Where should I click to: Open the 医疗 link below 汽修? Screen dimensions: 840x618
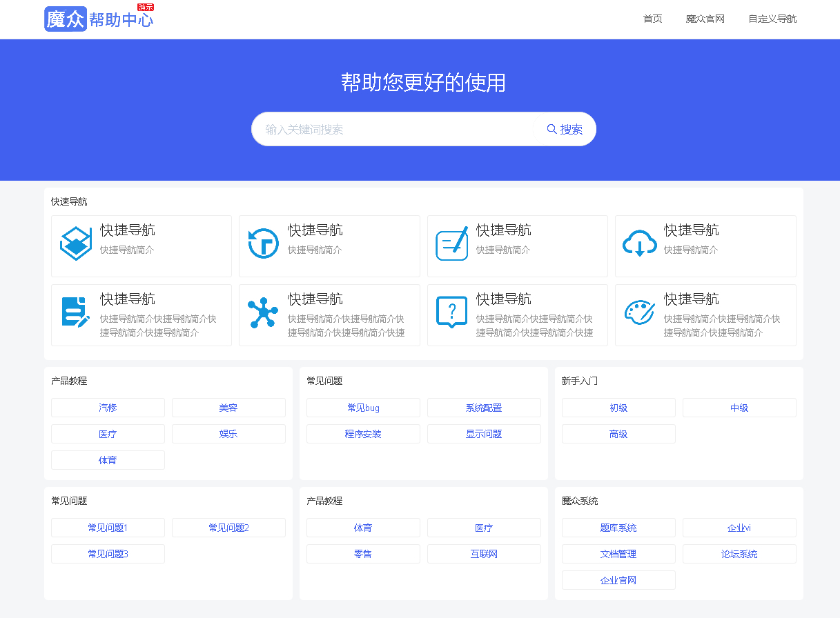(x=108, y=434)
